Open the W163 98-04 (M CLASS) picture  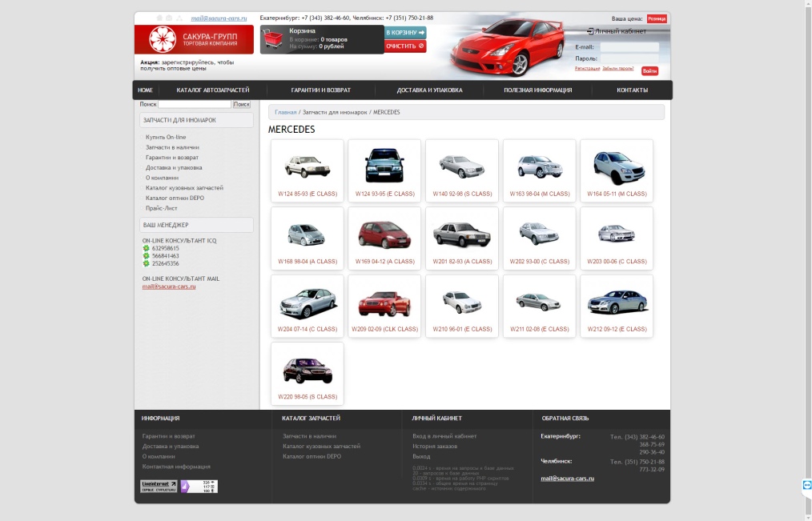tap(539, 166)
